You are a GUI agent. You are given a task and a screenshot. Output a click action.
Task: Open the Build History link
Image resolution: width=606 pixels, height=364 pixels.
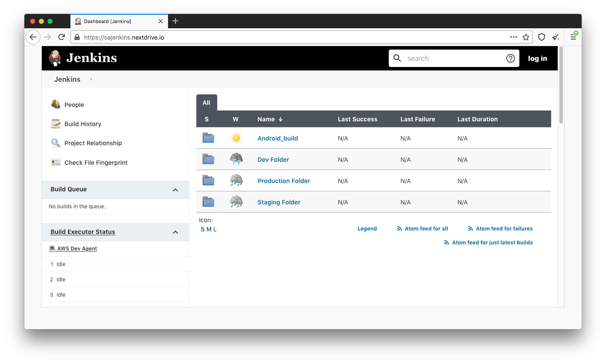click(x=83, y=124)
